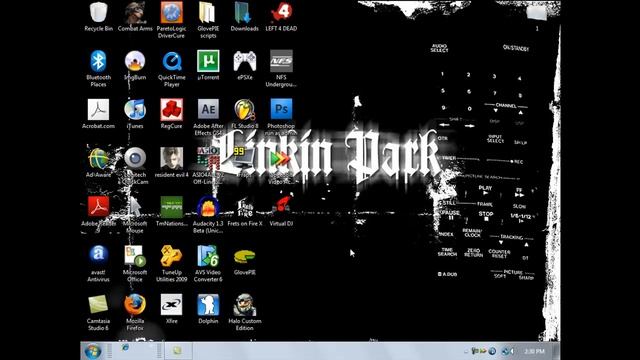Open the Downloads folder icon
This screenshot has width=640, height=360.
coord(244,17)
